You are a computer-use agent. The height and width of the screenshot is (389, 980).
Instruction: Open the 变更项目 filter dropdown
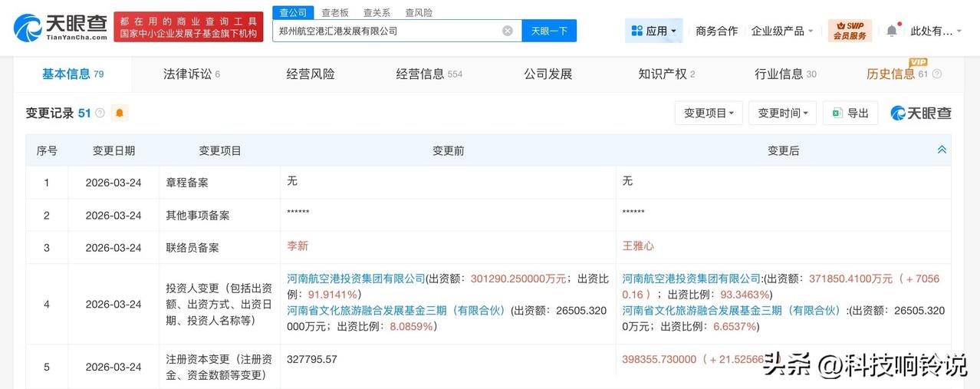[x=709, y=113]
